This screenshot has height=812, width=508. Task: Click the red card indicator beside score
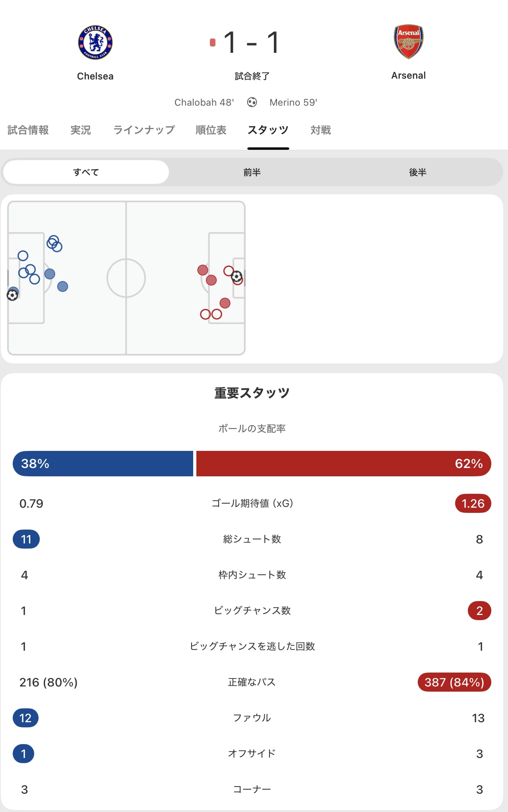tap(213, 43)
